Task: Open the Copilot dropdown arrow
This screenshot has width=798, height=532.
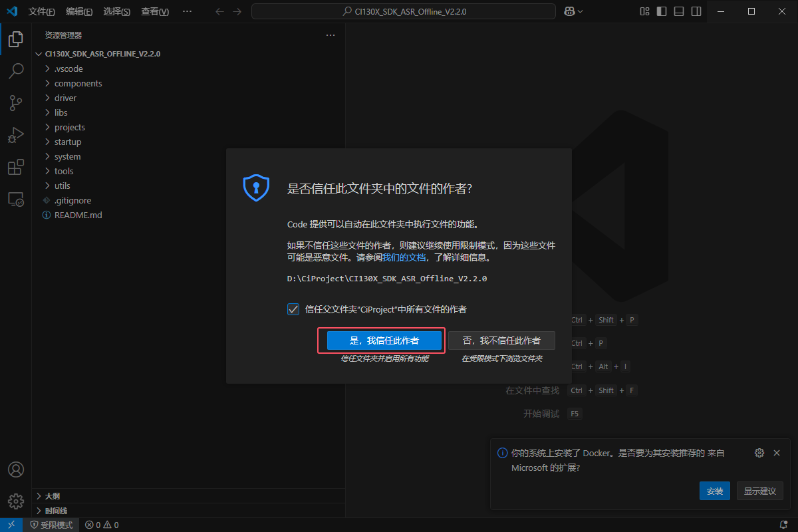Action: (581, 11)
